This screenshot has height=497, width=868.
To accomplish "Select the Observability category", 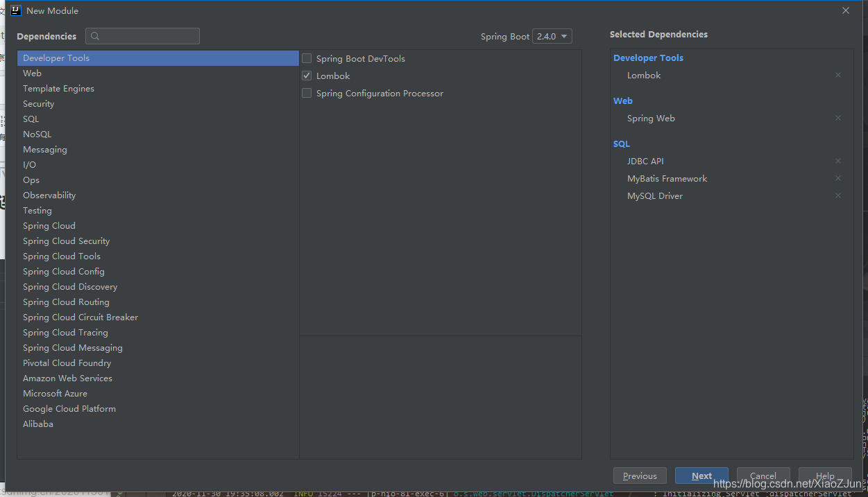I will (158, 195).
